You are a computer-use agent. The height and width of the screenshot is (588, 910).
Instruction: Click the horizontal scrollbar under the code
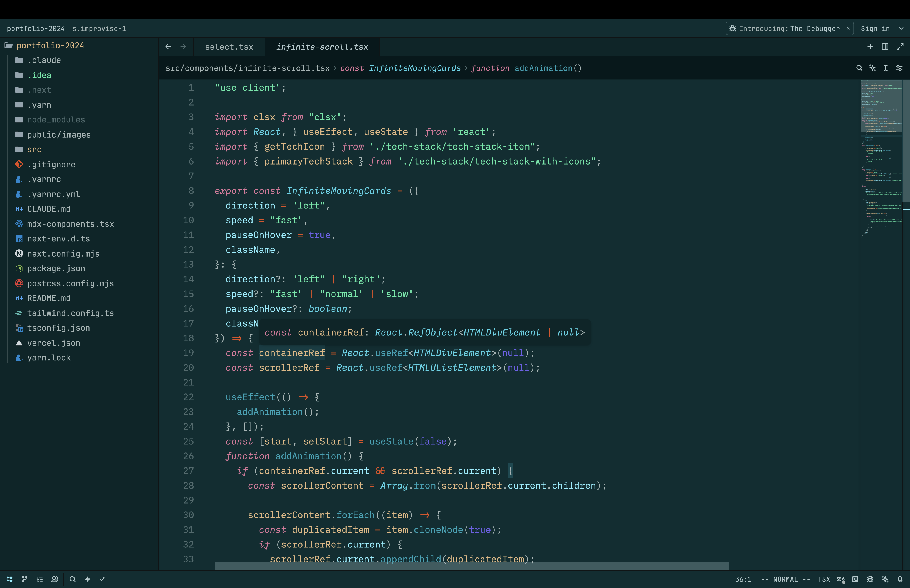tap(472, 566)
